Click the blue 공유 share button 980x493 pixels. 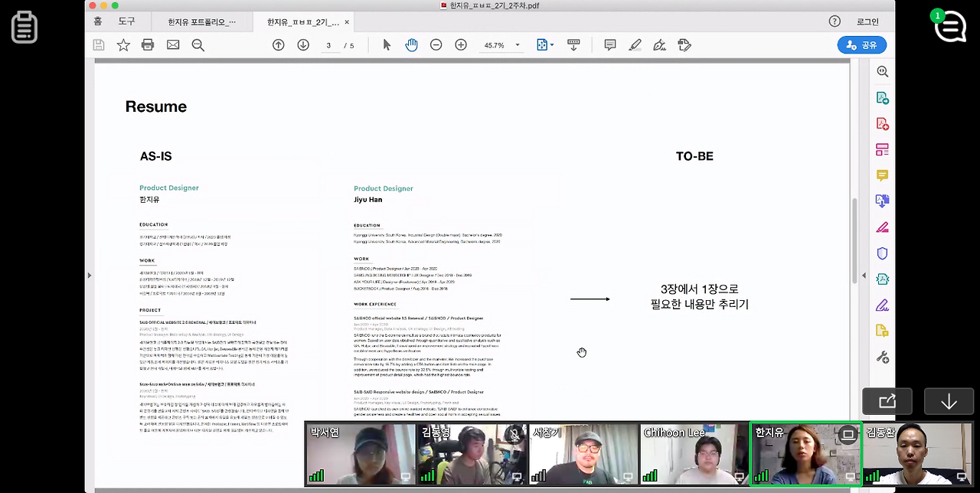862,45
